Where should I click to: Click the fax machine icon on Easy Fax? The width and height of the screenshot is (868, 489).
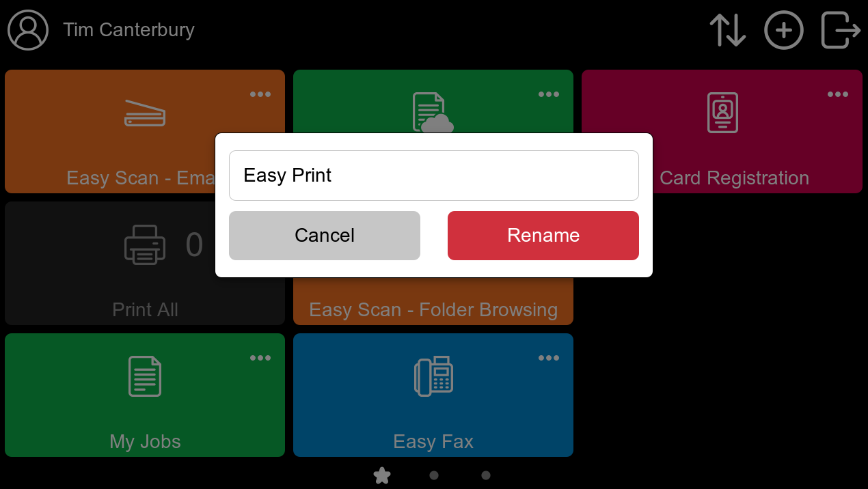(x=433, y=376)
